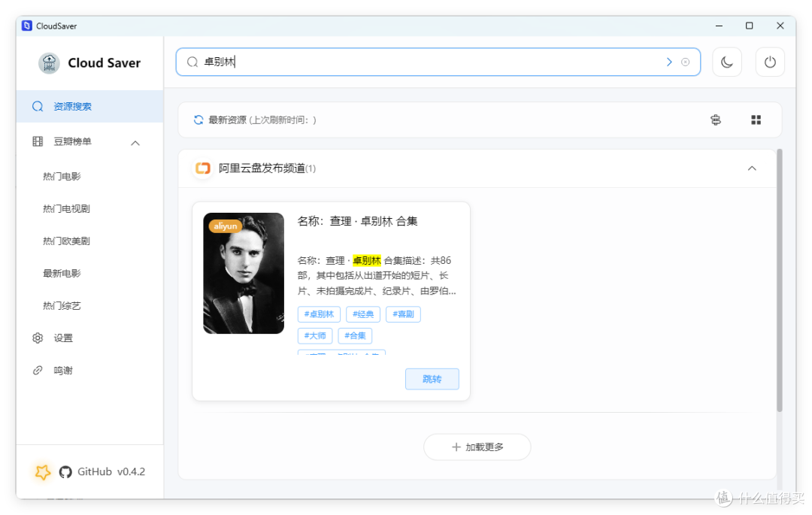Collapse the 豆瓣榜单 section
This screenshot has width=812, height=515.
coord(135,142)
